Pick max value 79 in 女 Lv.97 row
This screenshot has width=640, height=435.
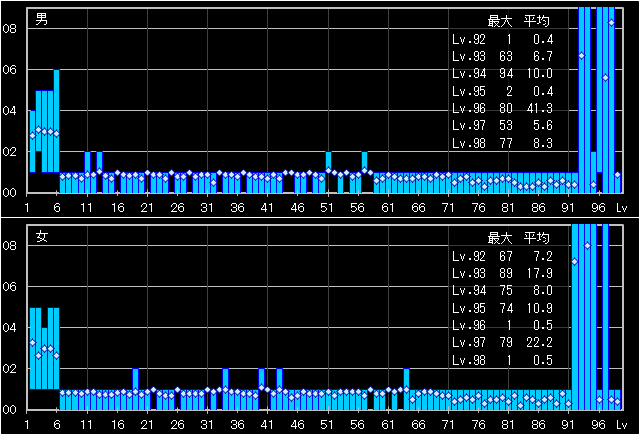coord(506,342)
